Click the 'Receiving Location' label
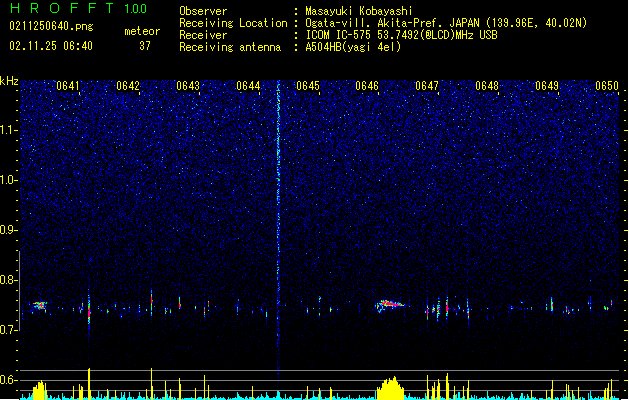Viewport: 629px width, 400px height. point(233,23)
